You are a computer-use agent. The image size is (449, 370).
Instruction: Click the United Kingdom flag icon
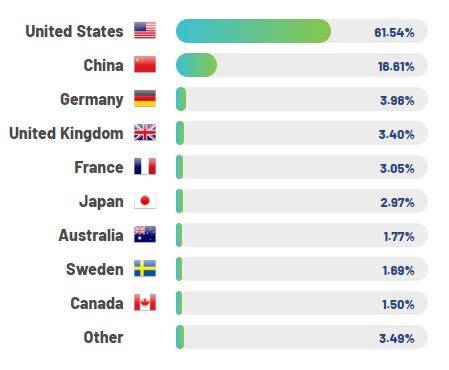[145, 133]
